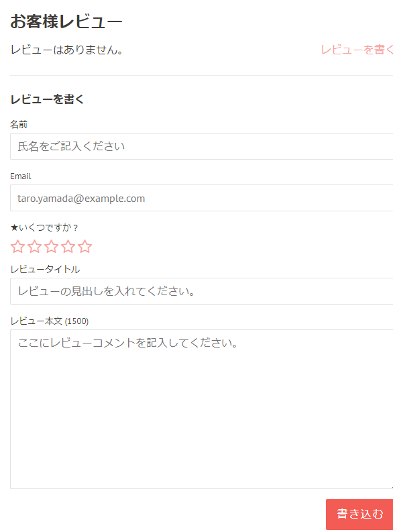The image size is (393, 532).
Task: Choose the third star for rating
Action: click(x=51, y=246)
